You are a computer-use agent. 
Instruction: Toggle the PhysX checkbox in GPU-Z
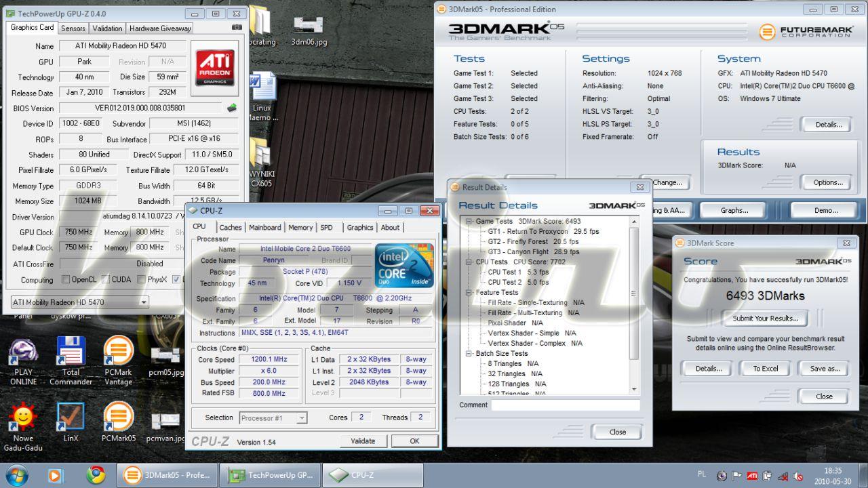click(x=141, y=279)
